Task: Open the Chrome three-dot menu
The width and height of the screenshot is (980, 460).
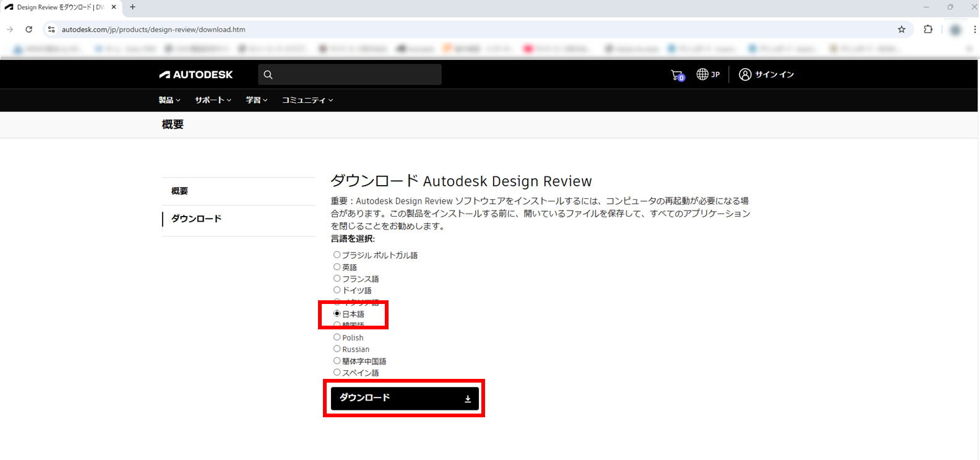Action: 974,29
